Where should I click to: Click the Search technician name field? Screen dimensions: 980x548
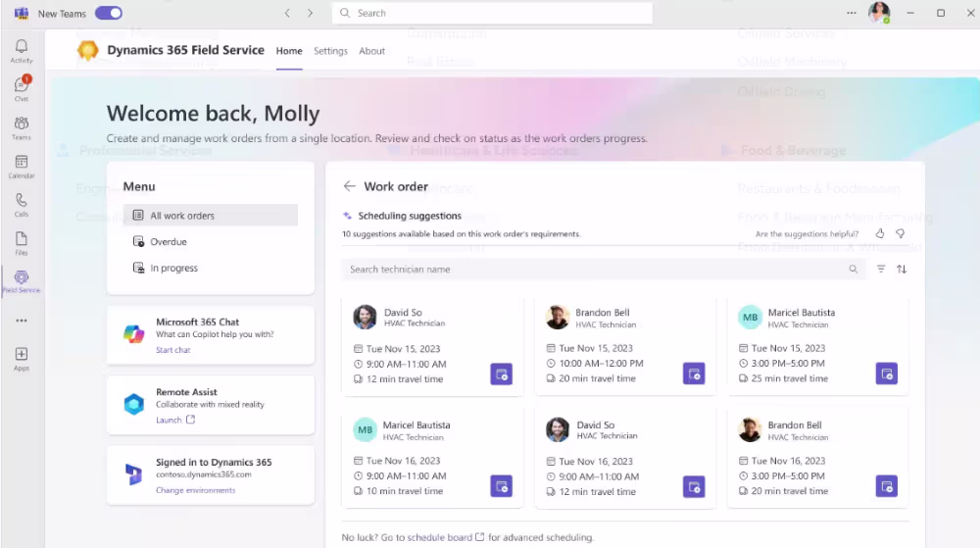pos(596,270)
